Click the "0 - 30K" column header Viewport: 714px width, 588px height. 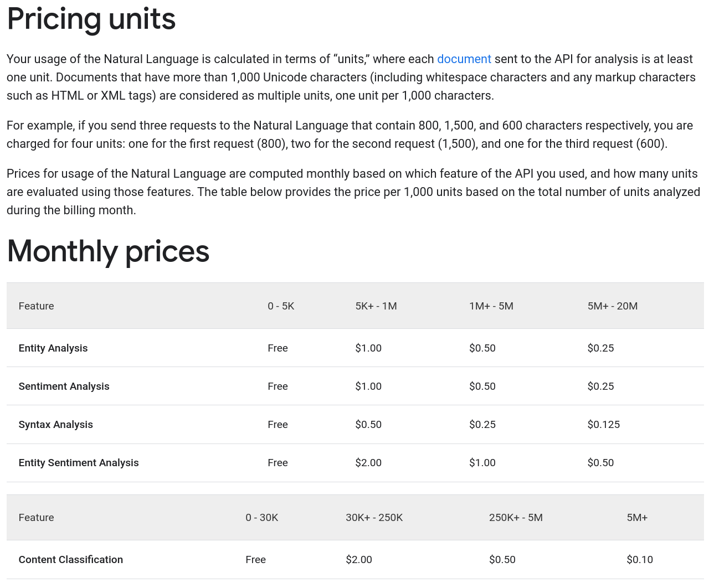(261, 518)
